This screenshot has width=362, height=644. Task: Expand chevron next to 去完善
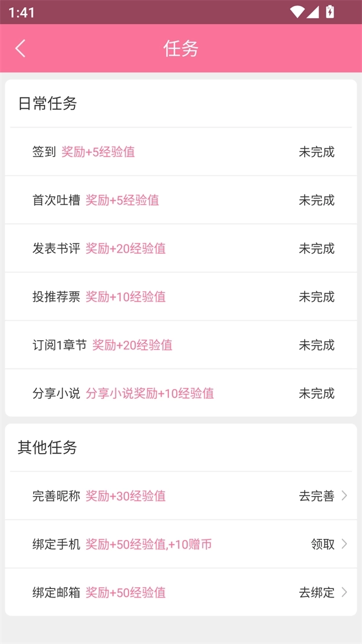(x=345, y=496)
